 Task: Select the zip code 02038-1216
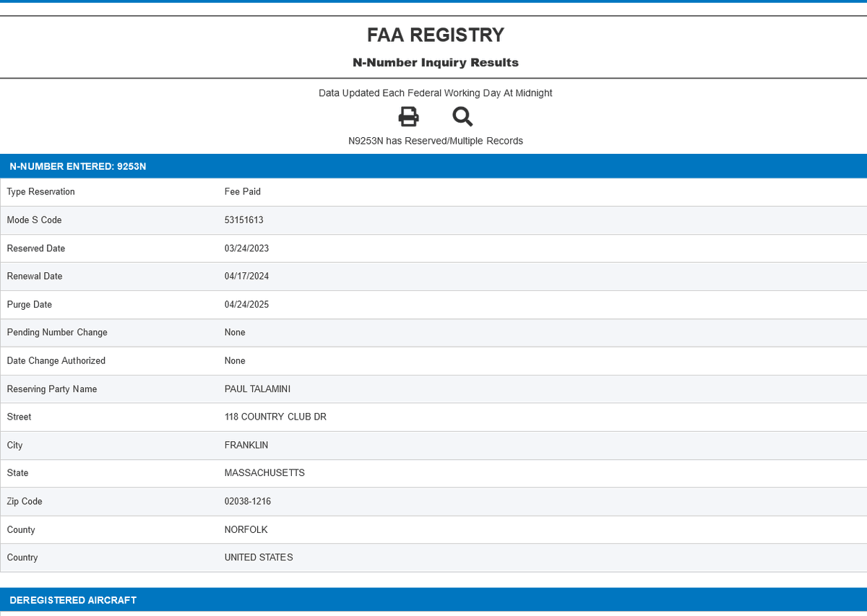pyautogui.click(x=248, y=501)
